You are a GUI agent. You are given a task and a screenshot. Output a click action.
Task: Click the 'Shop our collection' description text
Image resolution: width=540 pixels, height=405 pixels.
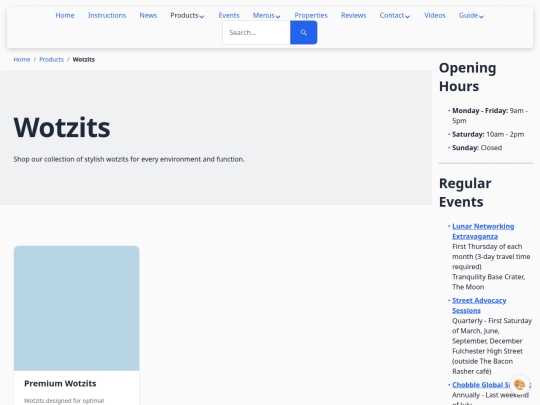click(x=129, y=159)
